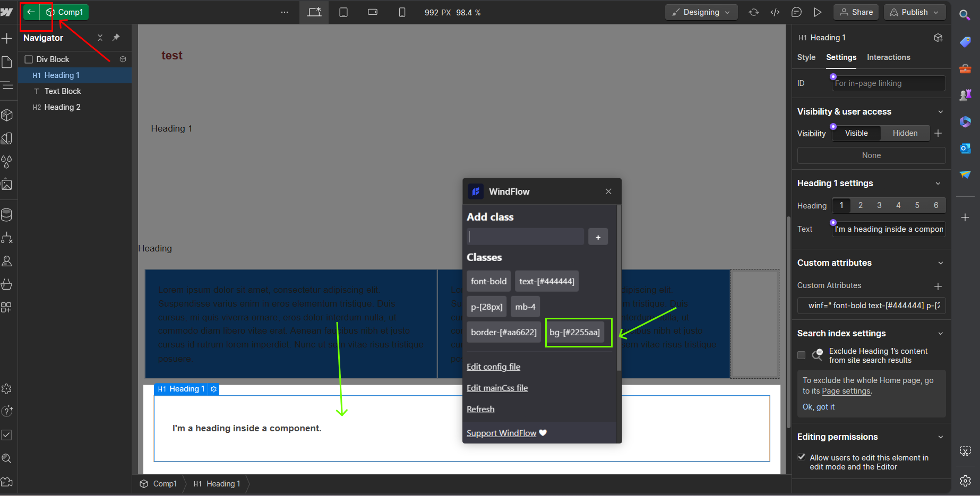This screenshot has height=496, width=980.
Task: Switch to the Interactions tab
Action: point(888,57)
